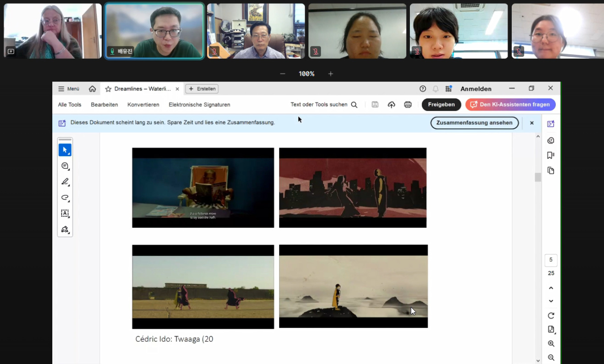Screen dimensions: 604x364
Task: Open the comments panel in right sidebar
Action: click(551, 140)
